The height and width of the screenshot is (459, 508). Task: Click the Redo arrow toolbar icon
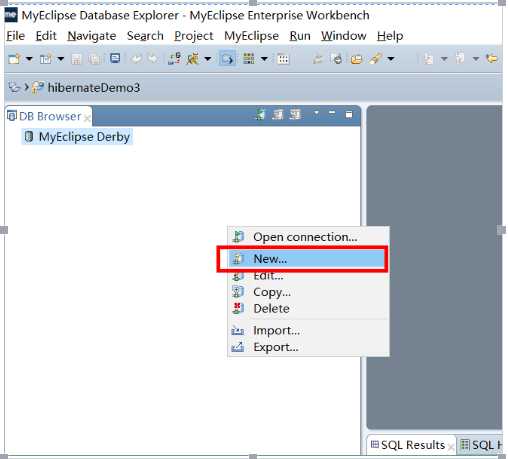tap(153, 59)
